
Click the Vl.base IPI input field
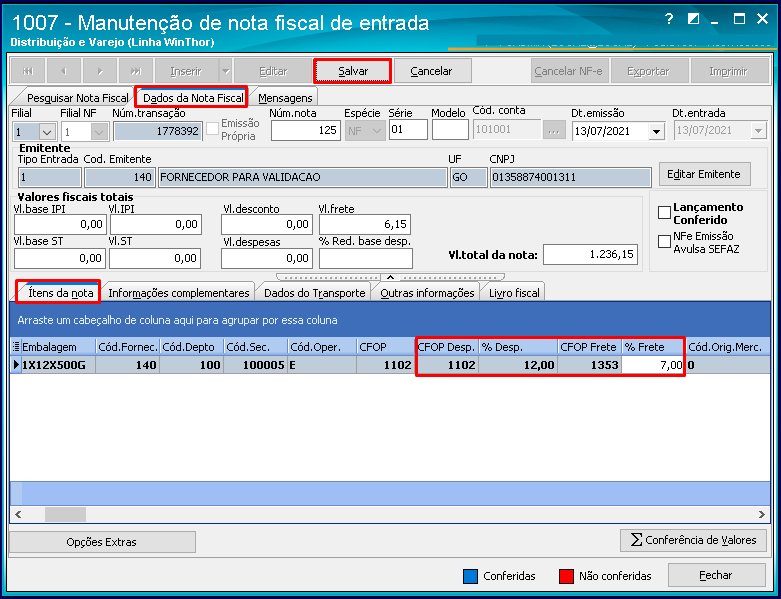tap(60, 224)
